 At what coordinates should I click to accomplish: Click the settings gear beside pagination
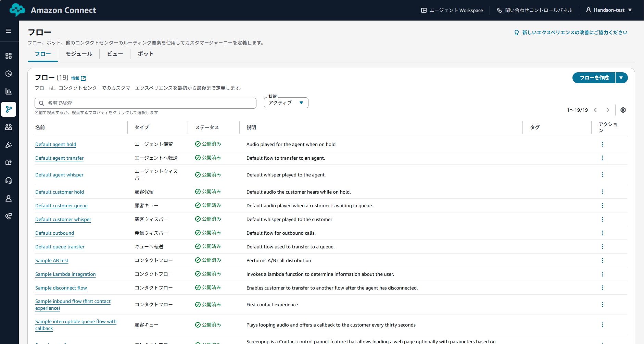click(623, 110)
